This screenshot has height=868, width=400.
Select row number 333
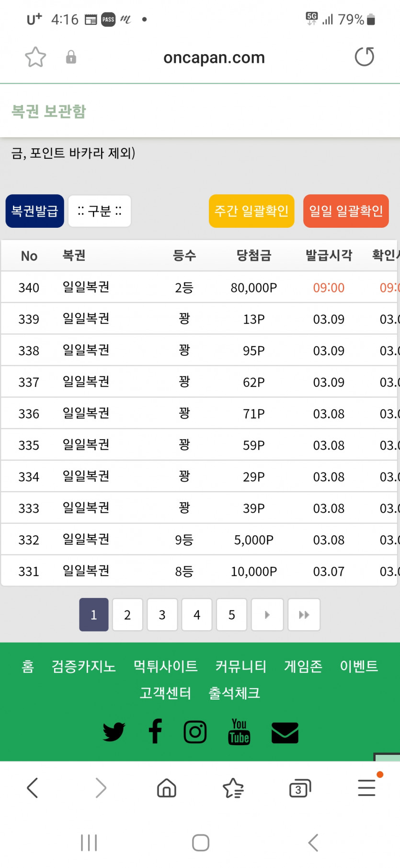[x=29, y=509]
